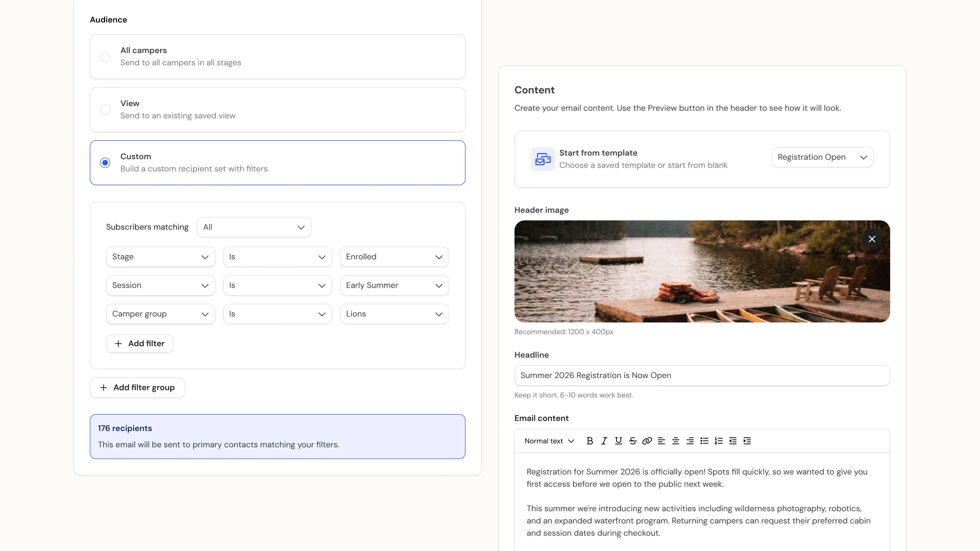The width and height of the screenshot is (980, 551).
Task: Click the 'Send to all campers in all stages' text
Action: [181, 63]
